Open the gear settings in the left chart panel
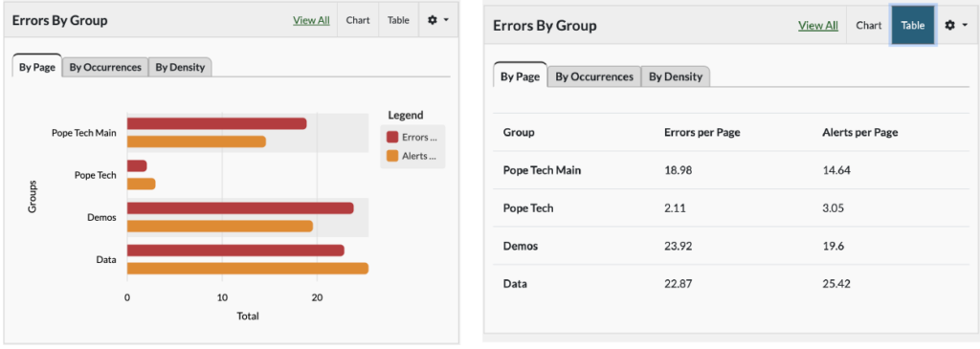Image resolution: width=980 pixels, height=349 pixels. pyautogui.click(x=432, y=20)
